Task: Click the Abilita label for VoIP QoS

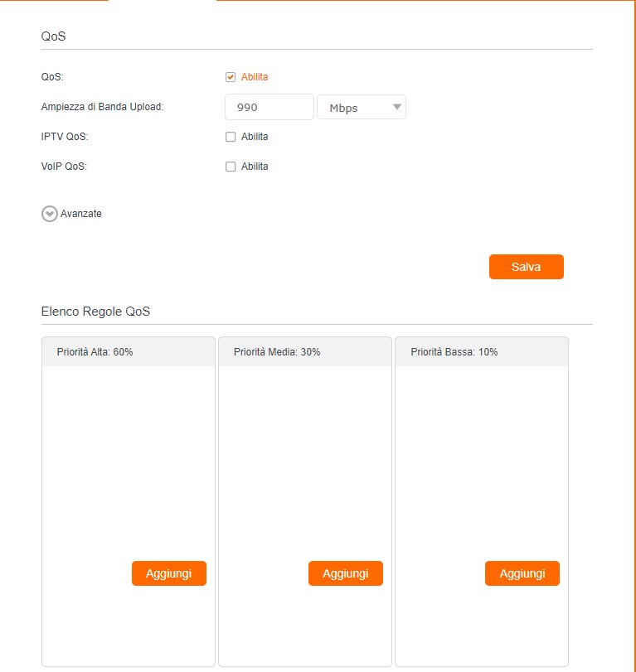Action: (x=255, y=167)
